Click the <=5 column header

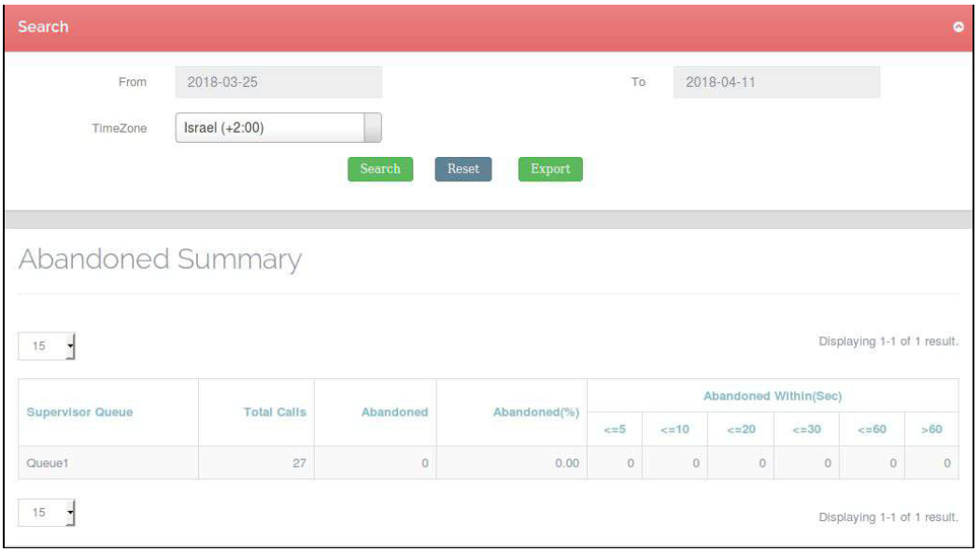click(x=615, y=430)
